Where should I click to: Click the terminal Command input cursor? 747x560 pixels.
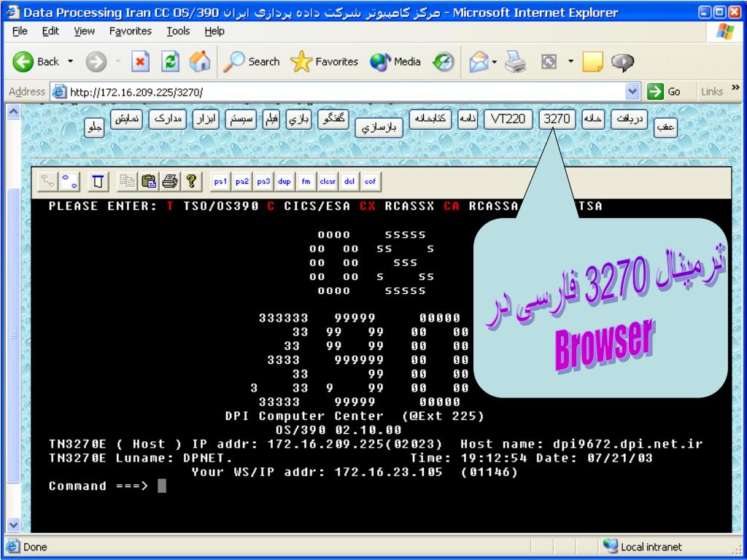pyautogui.click(x=162, y=486)
